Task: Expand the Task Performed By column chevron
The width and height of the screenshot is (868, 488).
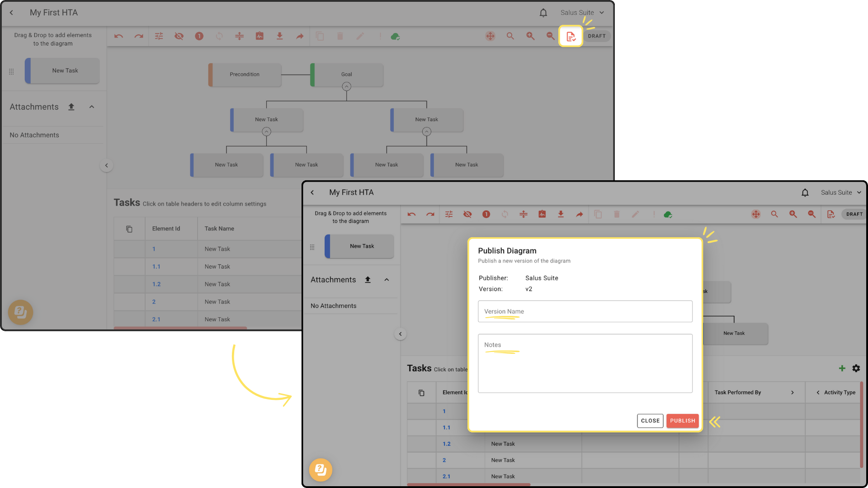Action: [x=792, y=393]
